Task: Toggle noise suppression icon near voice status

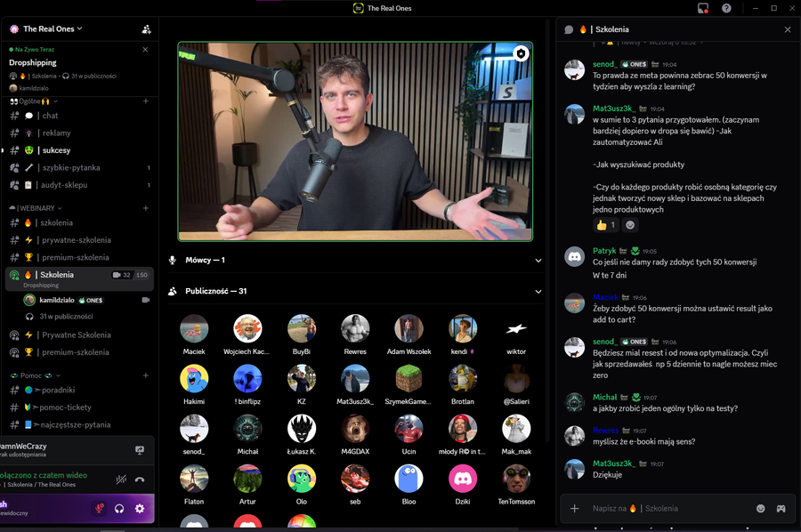Action: pyautogui.click(x=120, y=479)
